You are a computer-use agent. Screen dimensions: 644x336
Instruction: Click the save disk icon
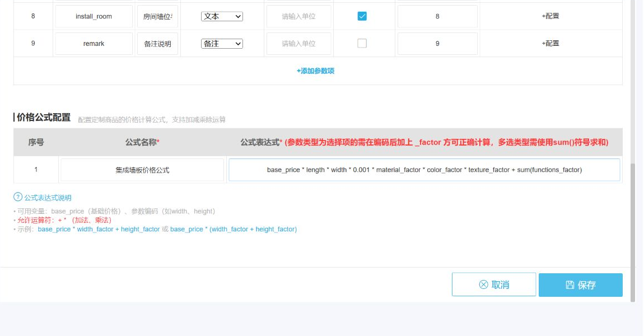pos(570,284)
